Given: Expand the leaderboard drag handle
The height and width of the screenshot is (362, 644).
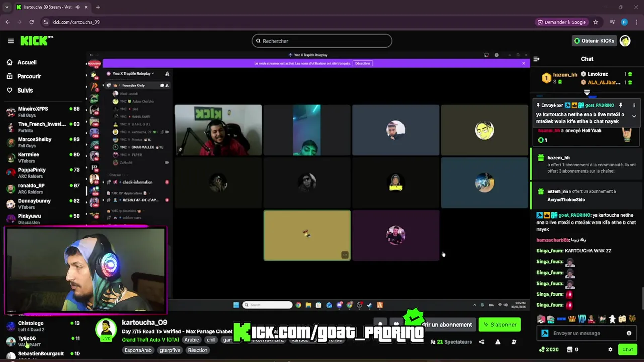Looking at the screenshot, I should click(587, 93).
